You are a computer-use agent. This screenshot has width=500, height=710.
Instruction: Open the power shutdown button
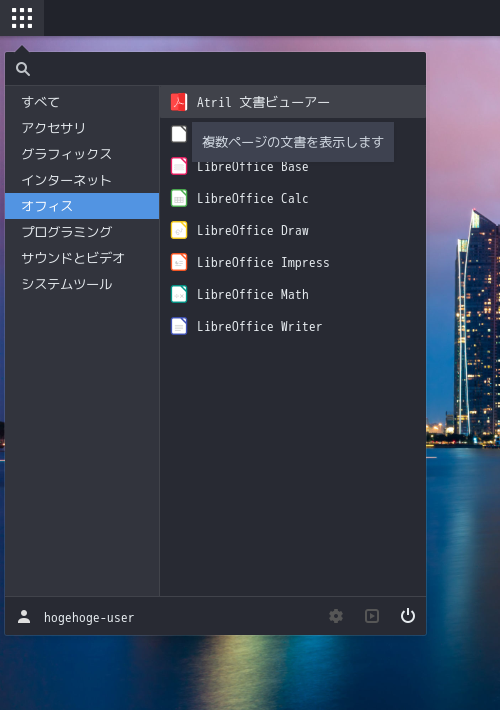(408, 616)
